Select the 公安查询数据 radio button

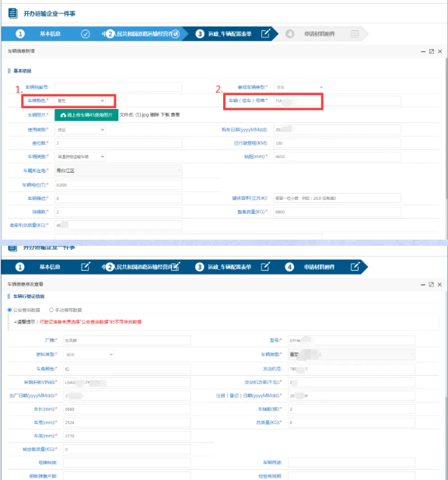(9, 310)
